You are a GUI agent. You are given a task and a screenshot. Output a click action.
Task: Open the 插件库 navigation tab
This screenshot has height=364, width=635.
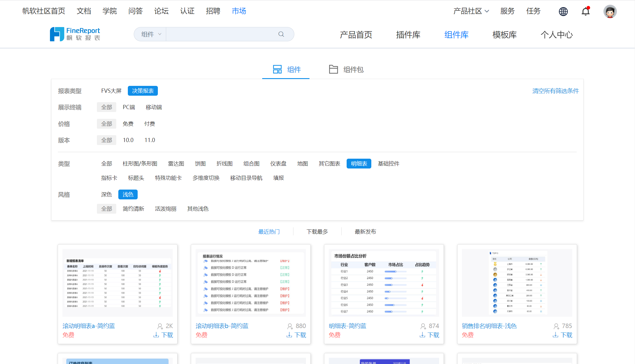coord(408,35)
